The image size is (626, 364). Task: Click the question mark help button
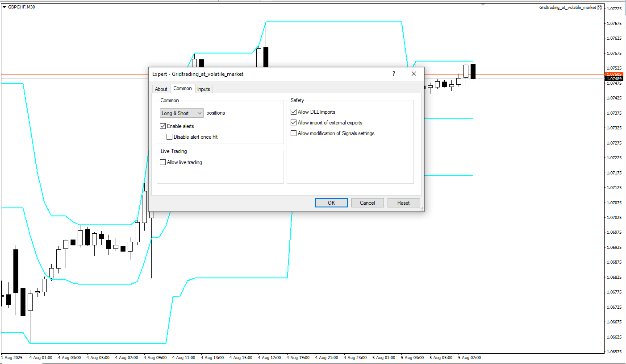(393, 74)
